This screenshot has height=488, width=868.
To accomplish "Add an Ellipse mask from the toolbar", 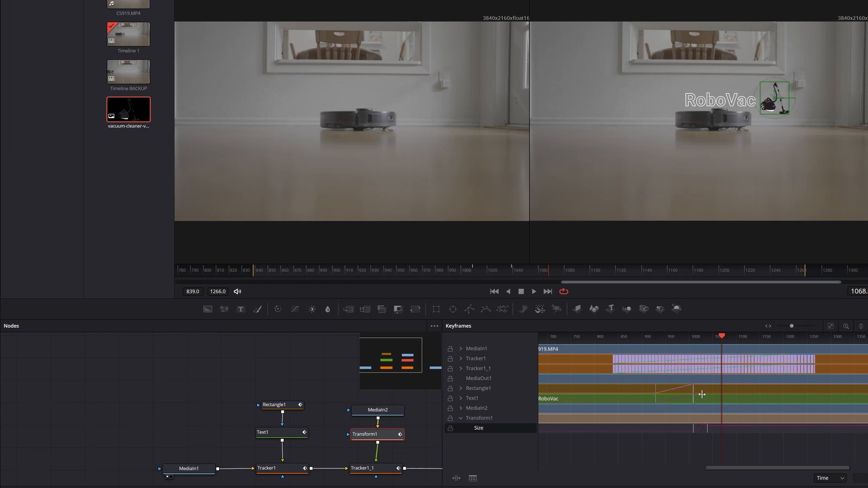I will [x=453, y=309].
